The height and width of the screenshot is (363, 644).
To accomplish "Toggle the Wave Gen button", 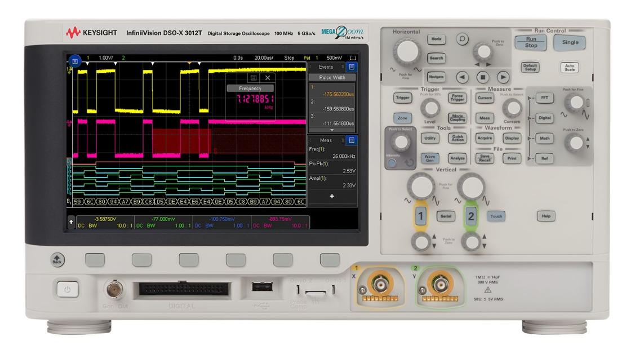I will click(x=429, y=158).
